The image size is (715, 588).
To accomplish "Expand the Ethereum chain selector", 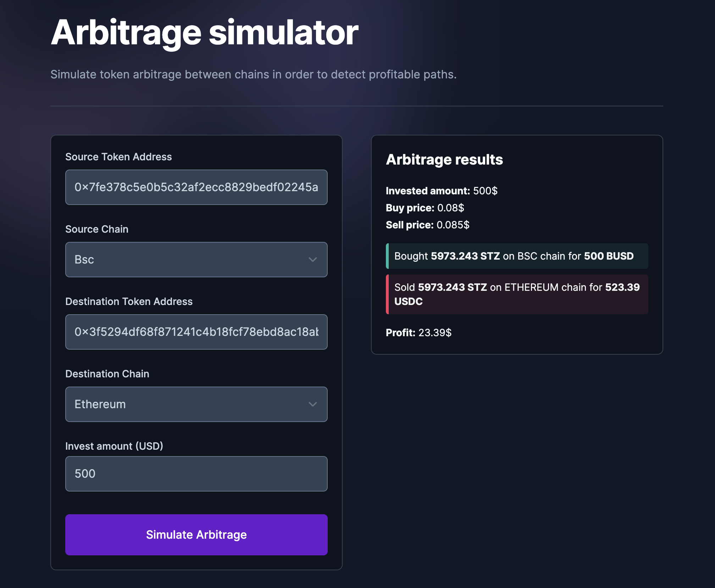I will click(x=196, y=404).
